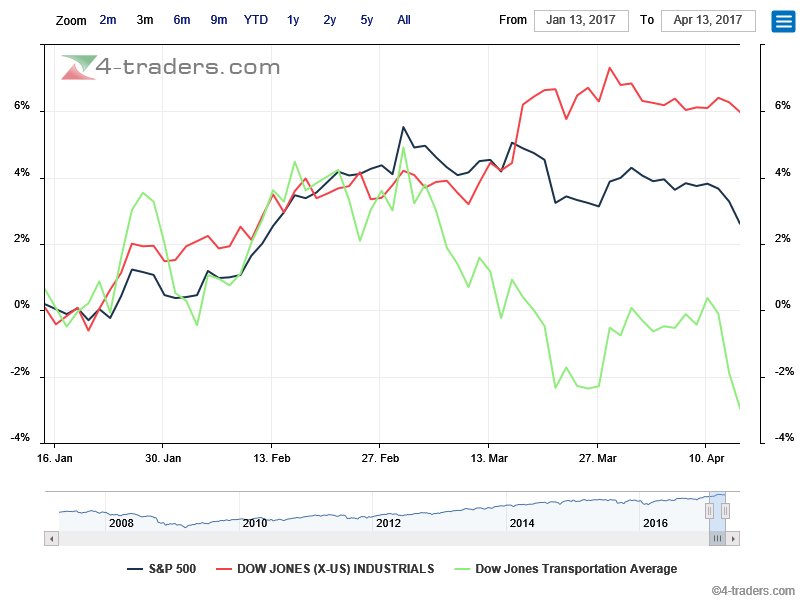This screenshot has width=805, height=600.
Task: Grab the navigator left range handle
Action: coord(710,511)
